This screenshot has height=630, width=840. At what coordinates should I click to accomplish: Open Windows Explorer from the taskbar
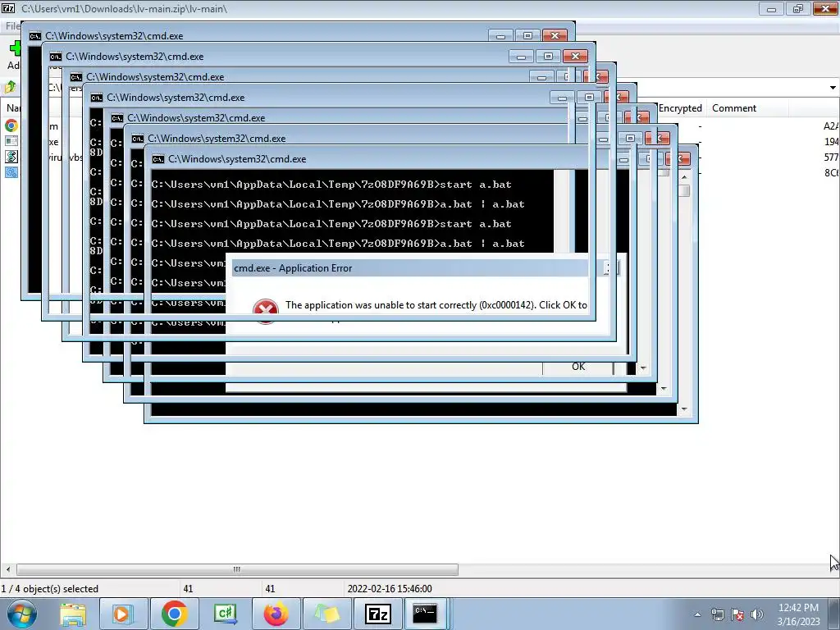pos(73,614)
